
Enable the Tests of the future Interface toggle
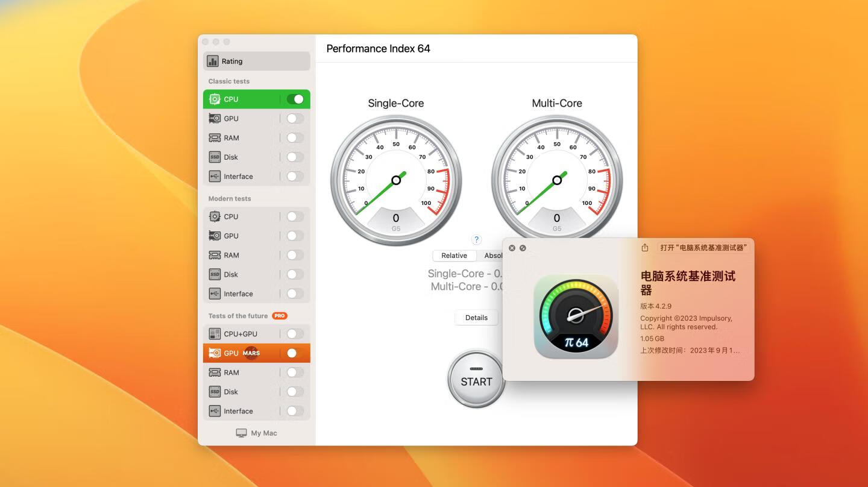click(295, 411)
